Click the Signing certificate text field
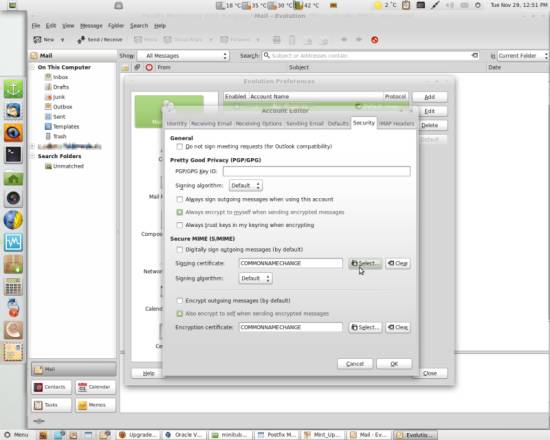 coord(291,263)
